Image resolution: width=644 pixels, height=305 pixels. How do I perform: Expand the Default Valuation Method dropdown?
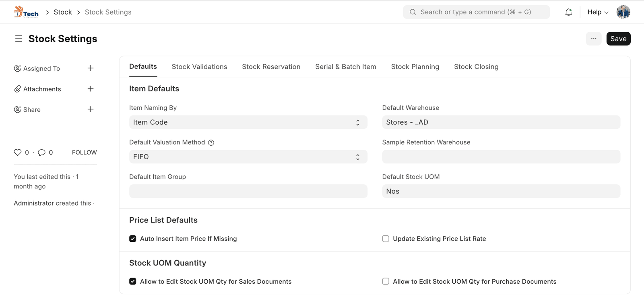(248, 157)
